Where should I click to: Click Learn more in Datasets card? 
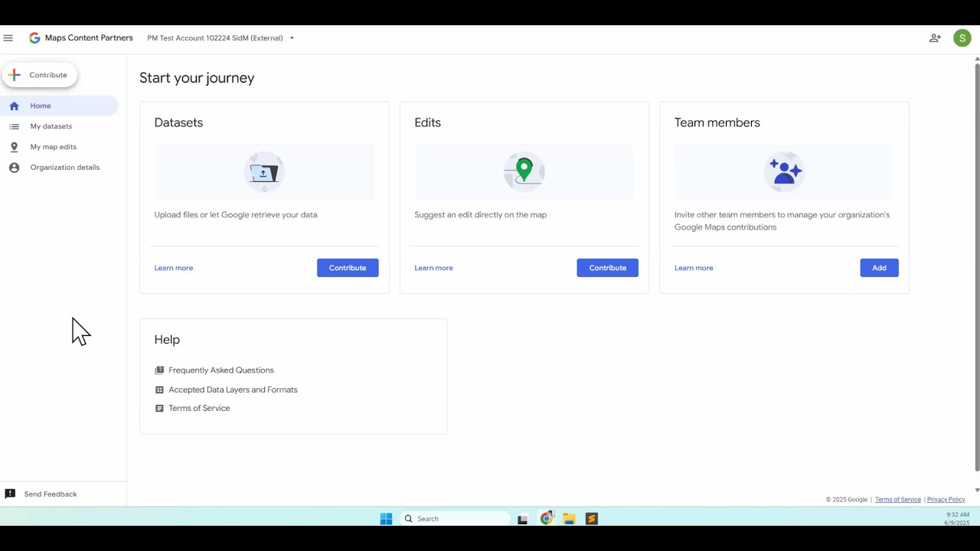pyautogui.click(x=174, y=268)
